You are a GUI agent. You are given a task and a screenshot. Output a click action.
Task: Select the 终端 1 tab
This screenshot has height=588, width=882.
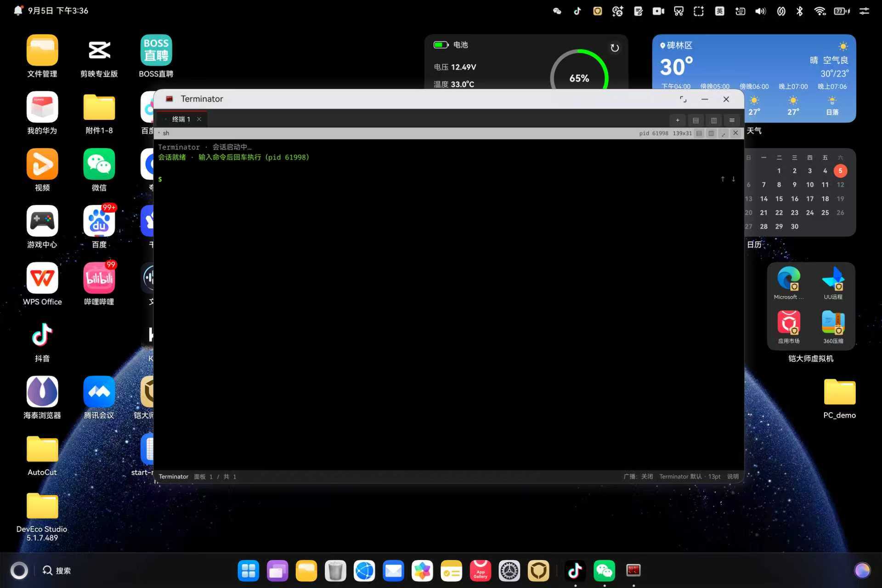click(181, 119)
